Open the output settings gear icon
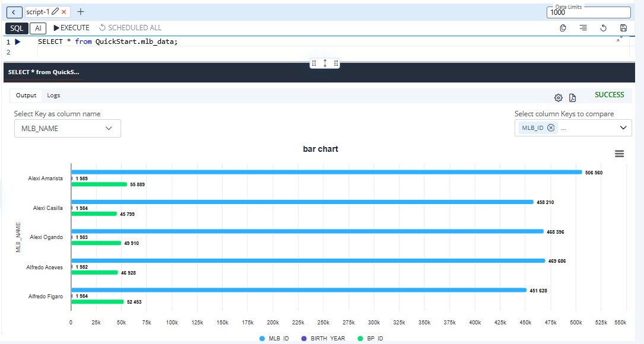Viewport: 644px width, 344px height. coord(558,98)
